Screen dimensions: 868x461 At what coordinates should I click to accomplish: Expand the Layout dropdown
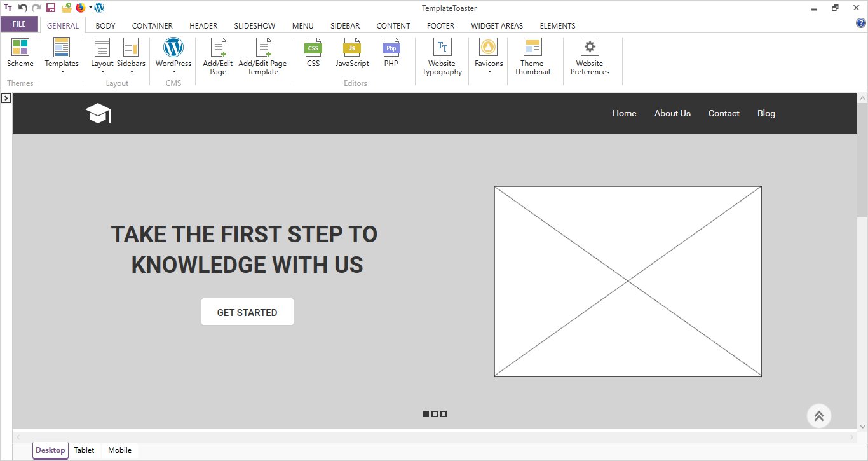[102, 71]
